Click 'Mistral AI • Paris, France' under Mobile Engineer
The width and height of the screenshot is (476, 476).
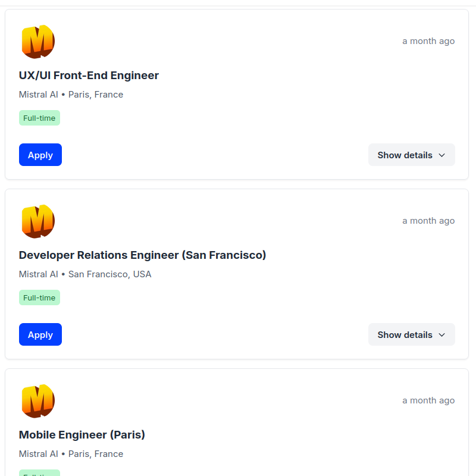[71, 454]
